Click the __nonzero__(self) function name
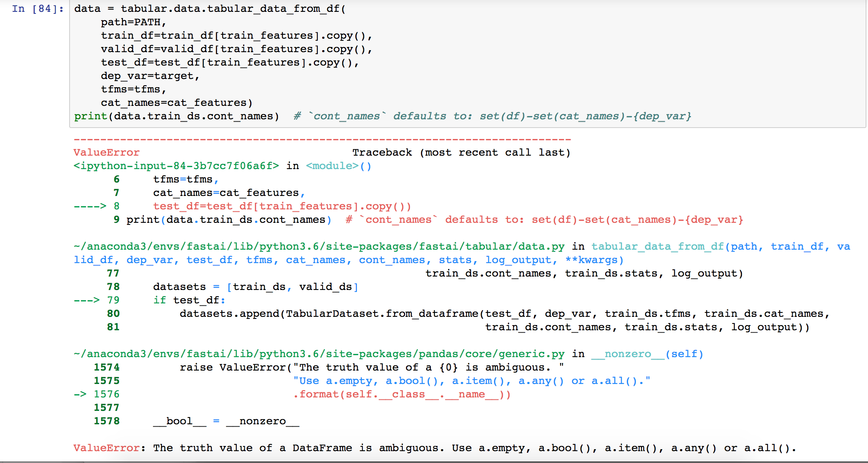Screen dimensions: 868x463 tap(647, 354)
